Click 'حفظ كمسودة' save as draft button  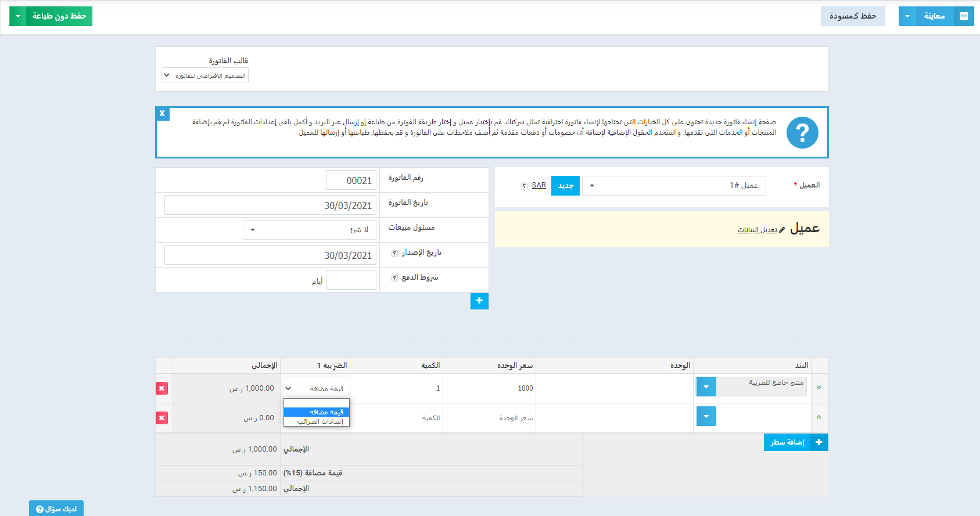coord(852,16)
